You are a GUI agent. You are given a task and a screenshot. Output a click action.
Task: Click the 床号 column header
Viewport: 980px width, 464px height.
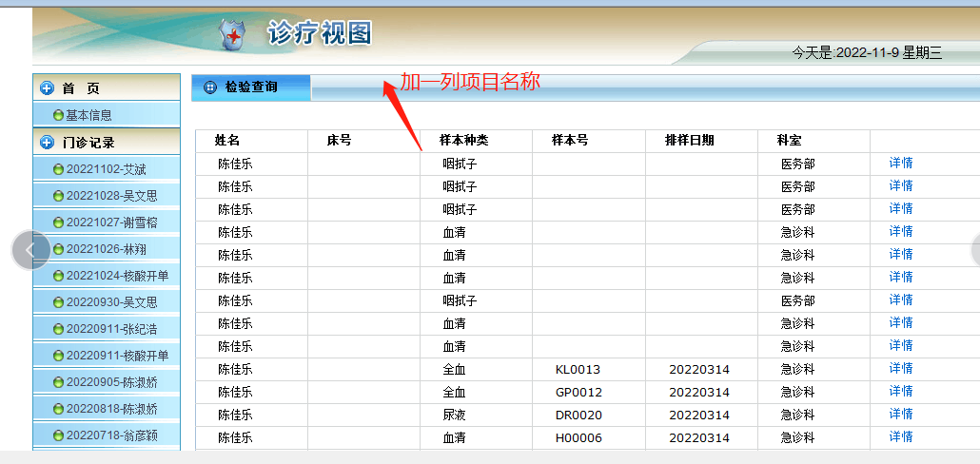click(340, 141)
